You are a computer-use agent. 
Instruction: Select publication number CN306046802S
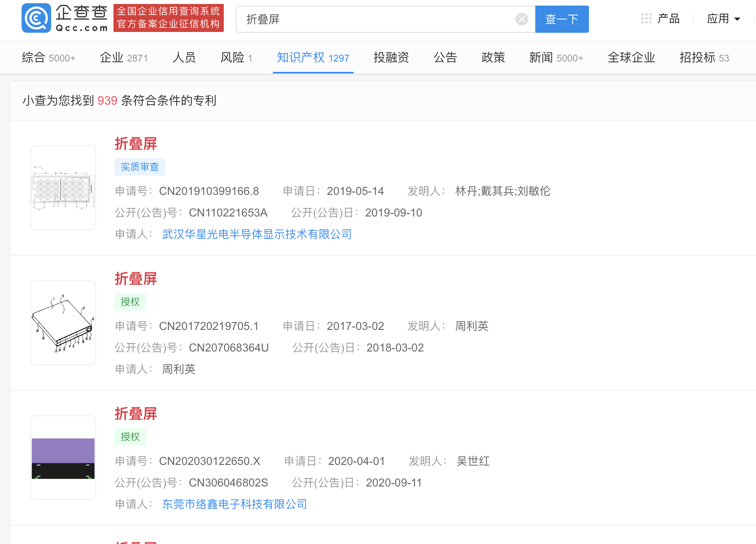tap(229, 482)
